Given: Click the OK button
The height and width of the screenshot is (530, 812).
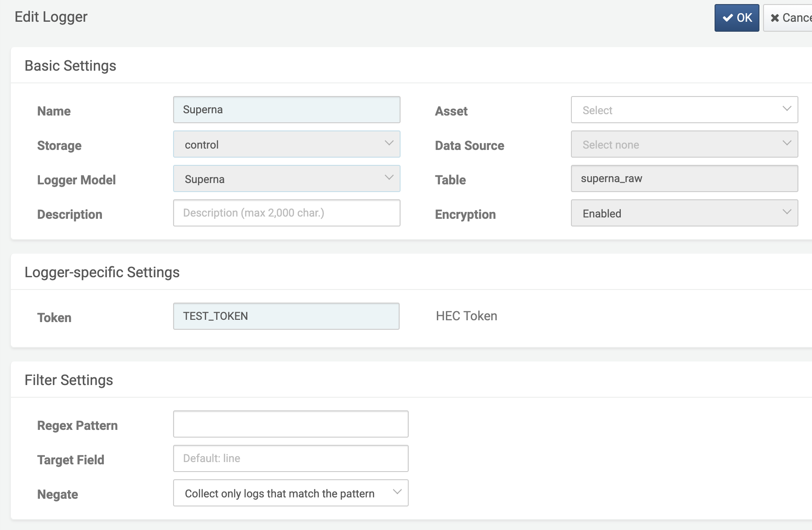Looking at the screenshot, I should coord(737,18).
